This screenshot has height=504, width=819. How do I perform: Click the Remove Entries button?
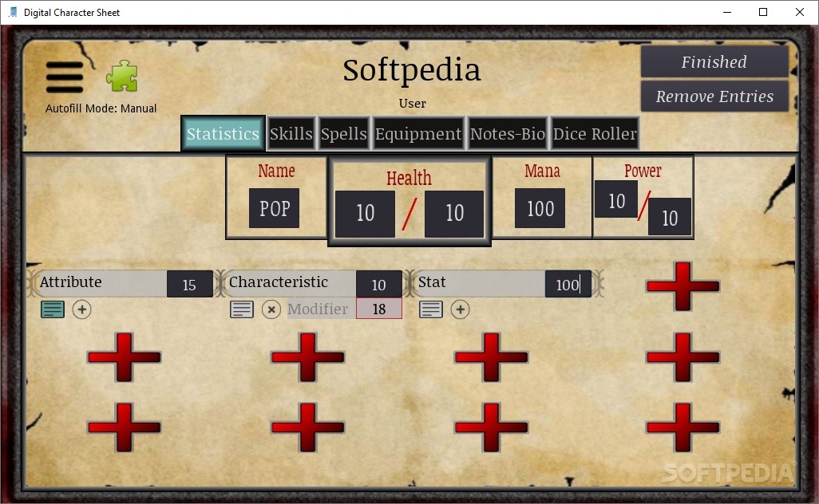click(x=714, y=96)
